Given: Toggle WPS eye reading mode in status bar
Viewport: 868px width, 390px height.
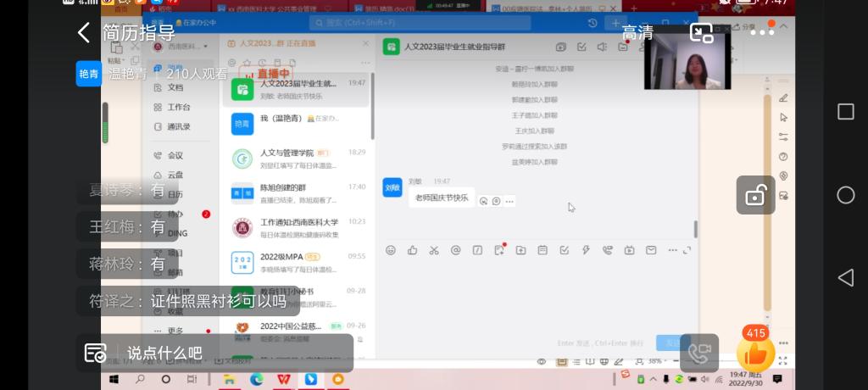Looking at the screenshot, I should (542, 362).
